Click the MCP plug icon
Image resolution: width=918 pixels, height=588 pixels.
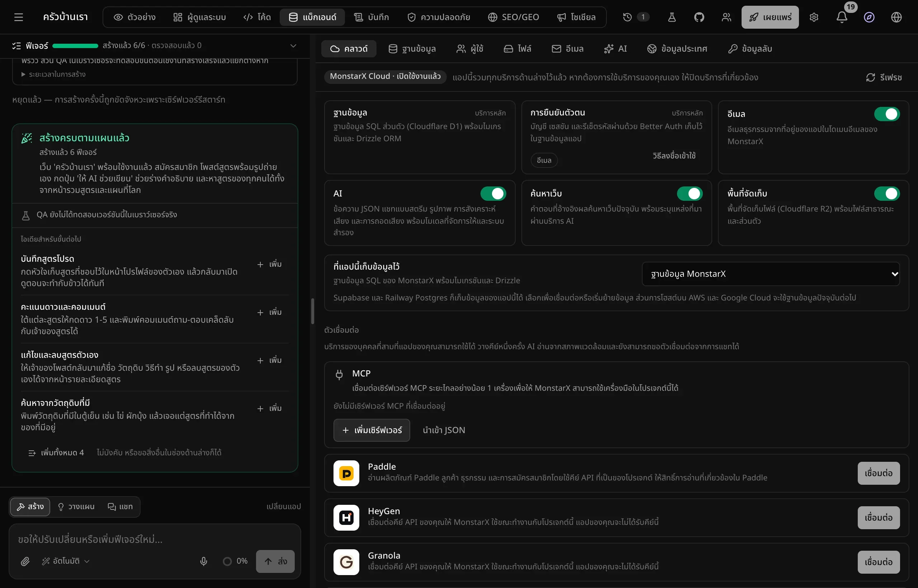339,374
